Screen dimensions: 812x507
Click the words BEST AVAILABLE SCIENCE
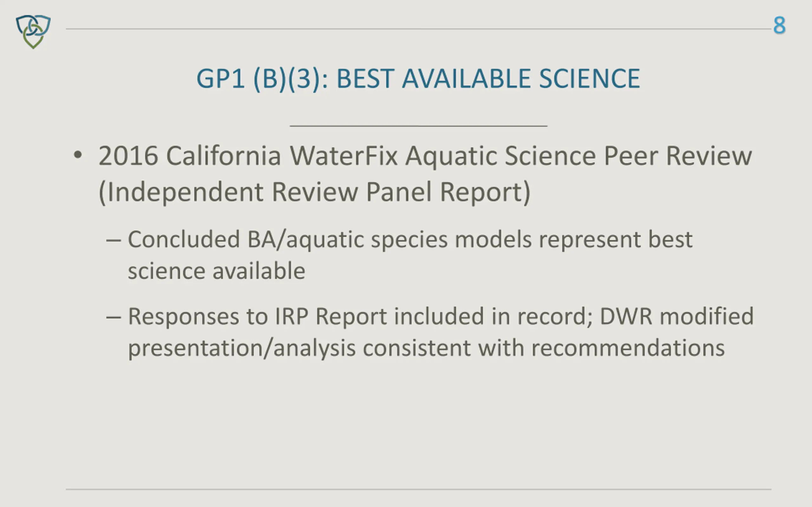(488, 79)
